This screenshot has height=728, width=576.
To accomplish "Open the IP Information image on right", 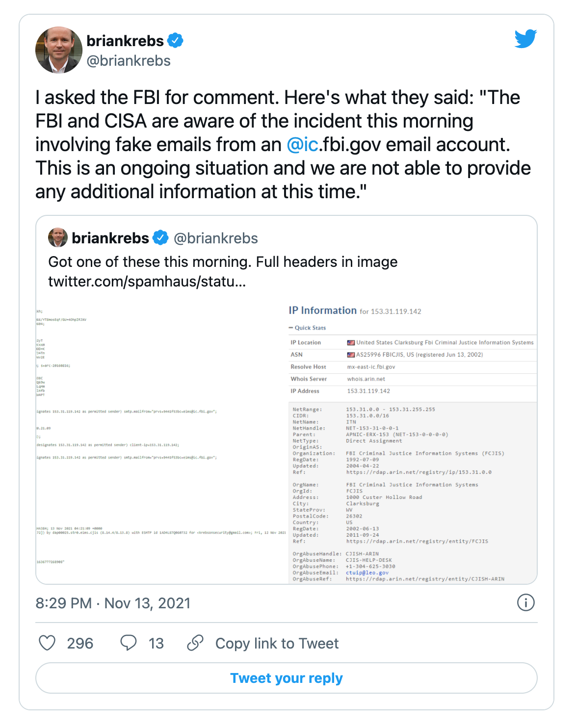I will coord(412,442).
